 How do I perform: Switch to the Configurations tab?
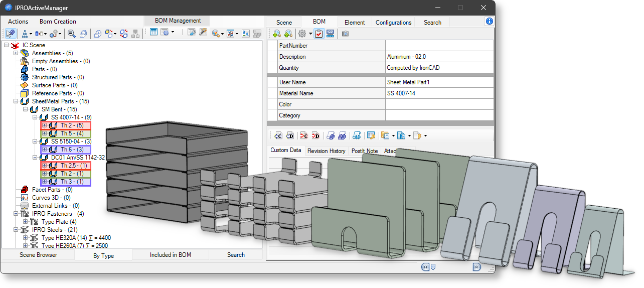coord(393,22)
